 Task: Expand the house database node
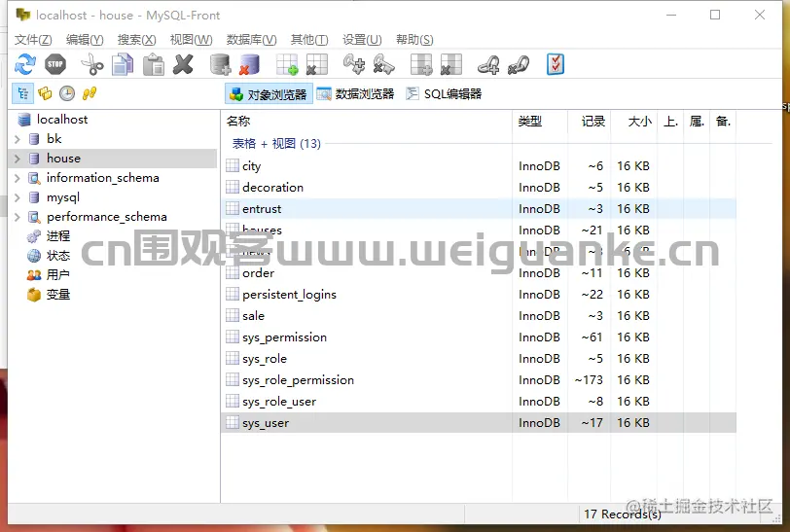pyautogui.click(x=18, y=159)
